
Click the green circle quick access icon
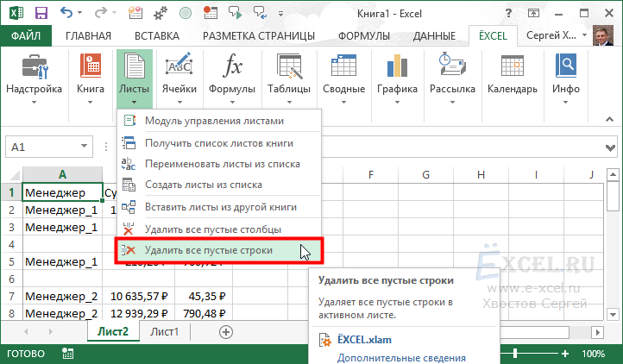click(186, 13)
